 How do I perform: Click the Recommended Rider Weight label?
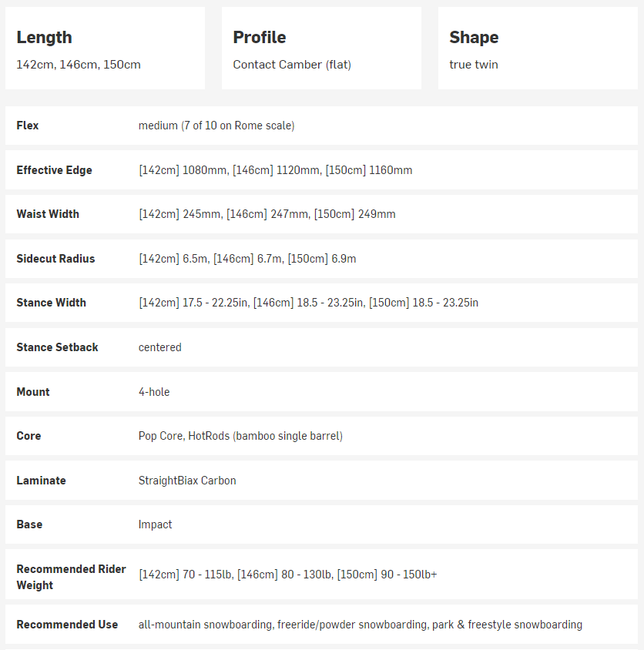coord(71,577)
